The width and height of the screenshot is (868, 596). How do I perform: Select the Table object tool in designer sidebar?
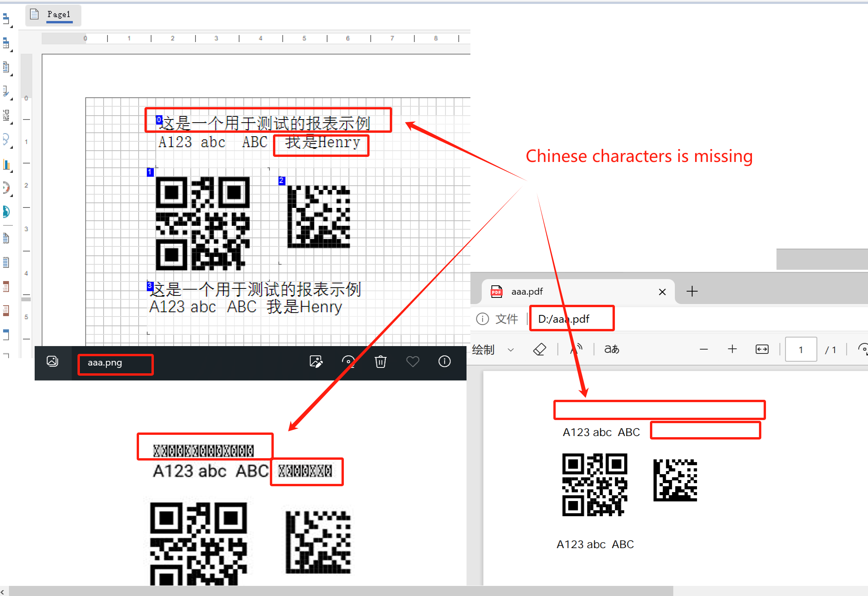coord(6,43)
